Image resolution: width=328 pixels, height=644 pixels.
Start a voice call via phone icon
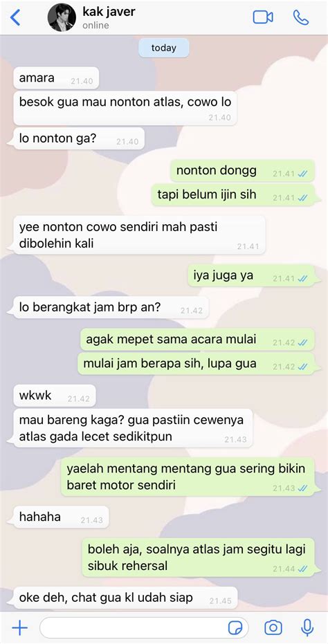[301, 17]
